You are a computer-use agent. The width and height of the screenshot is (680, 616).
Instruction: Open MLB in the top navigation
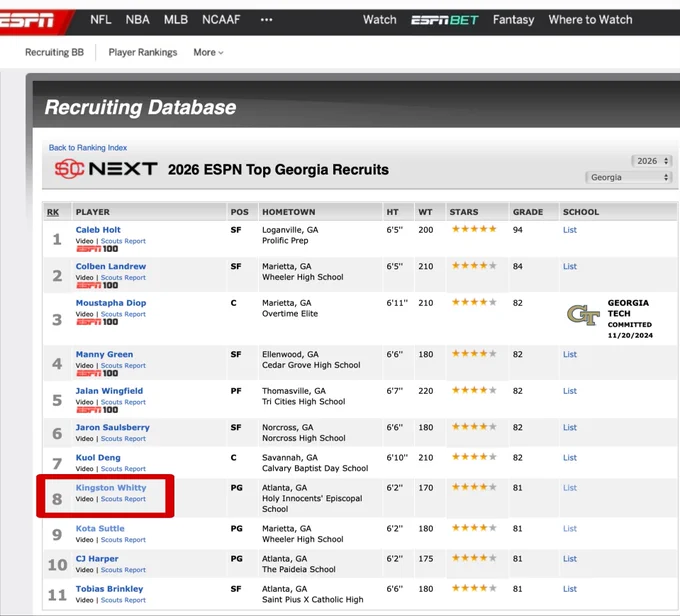pos(176,20)
